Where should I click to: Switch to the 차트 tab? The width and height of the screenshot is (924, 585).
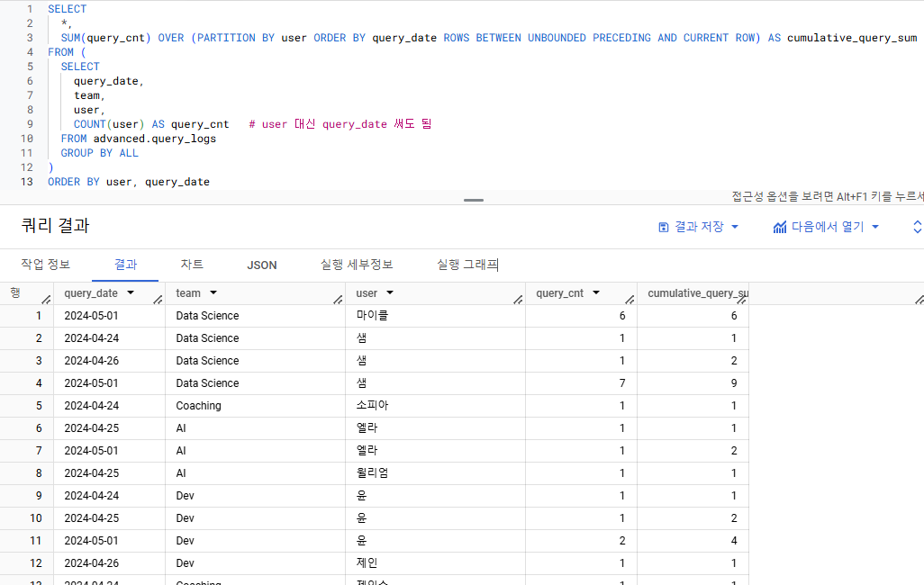pyautogui.click(x=192, y=265)
